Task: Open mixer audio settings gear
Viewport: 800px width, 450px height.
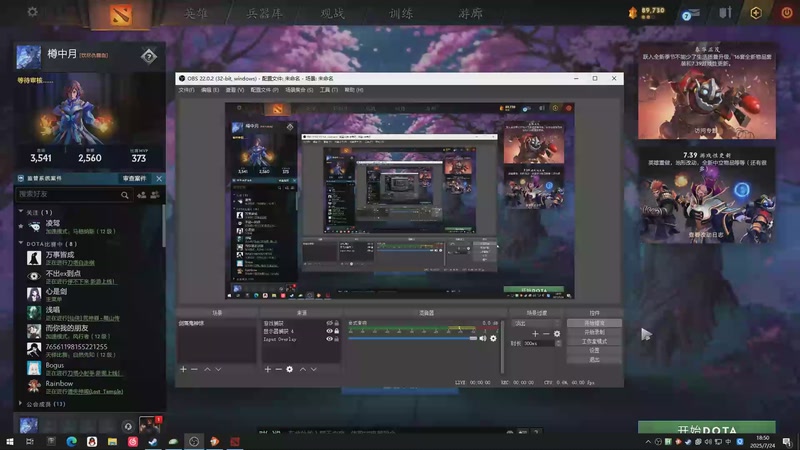Action: (493, 338)
